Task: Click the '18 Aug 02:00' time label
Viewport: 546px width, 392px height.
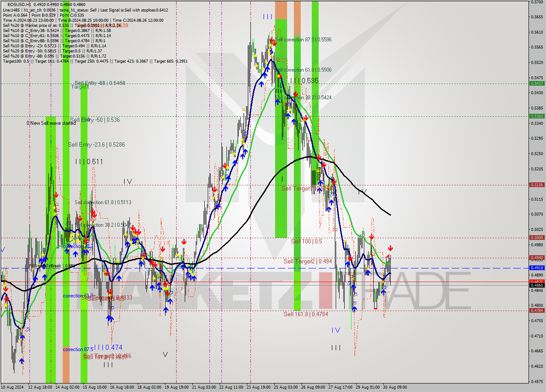Action: click(149, 387)
